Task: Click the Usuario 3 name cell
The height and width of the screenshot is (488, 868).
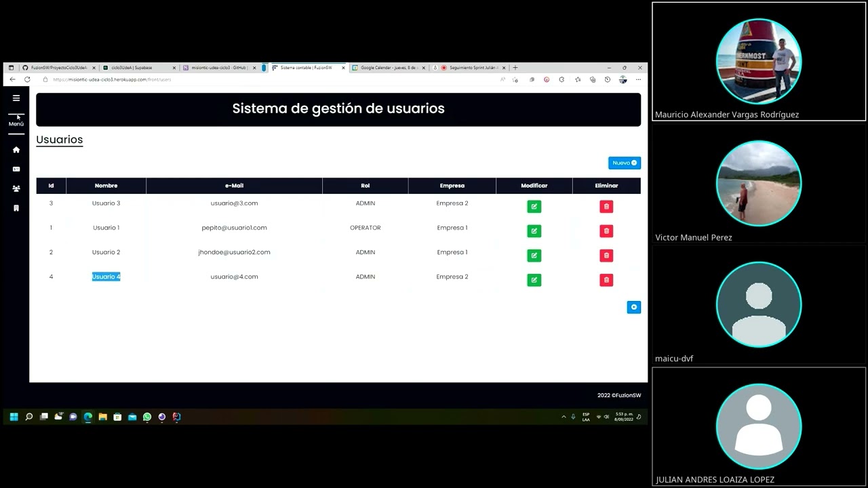Action: coord(106,203)
